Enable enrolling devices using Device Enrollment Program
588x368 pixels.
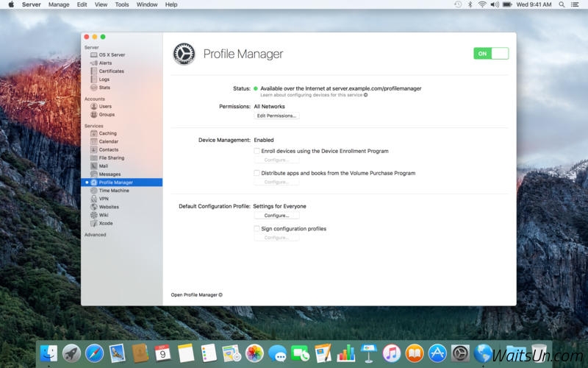257,151
